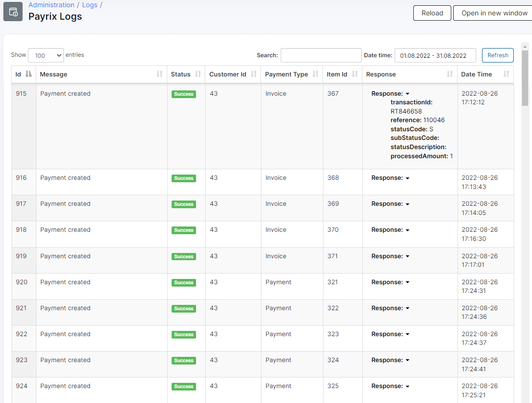The width and height of the screenshot is (532, 403).
Task: Click the Payrix Logs page icon
Action: coord(13,12)
